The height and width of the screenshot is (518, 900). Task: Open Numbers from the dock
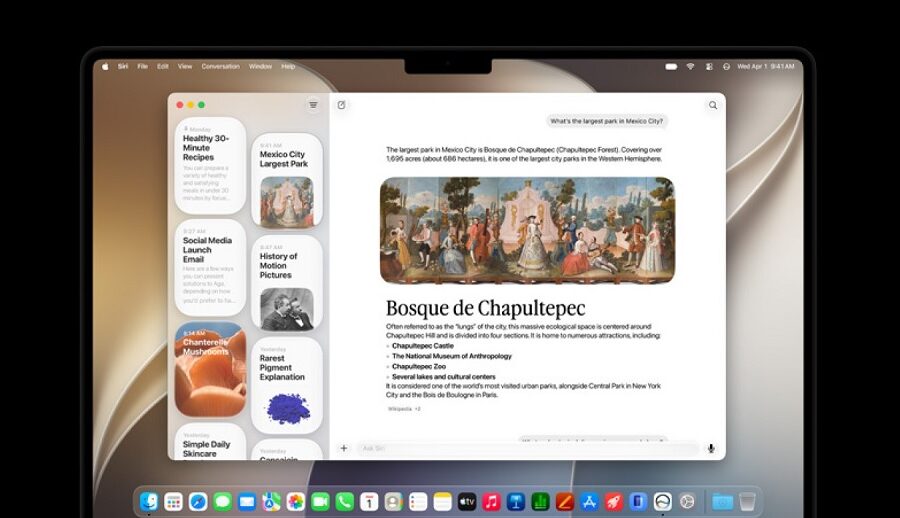(x=540, y=502)
